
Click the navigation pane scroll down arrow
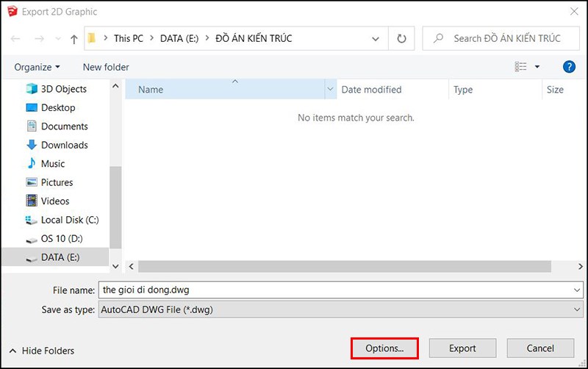(x=115, y=266)
